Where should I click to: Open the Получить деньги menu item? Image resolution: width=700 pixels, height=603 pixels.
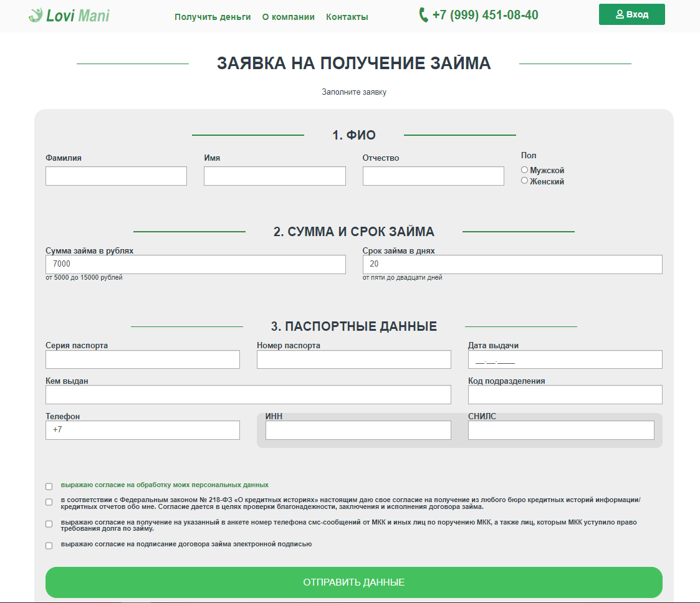[x=213, y=17]
